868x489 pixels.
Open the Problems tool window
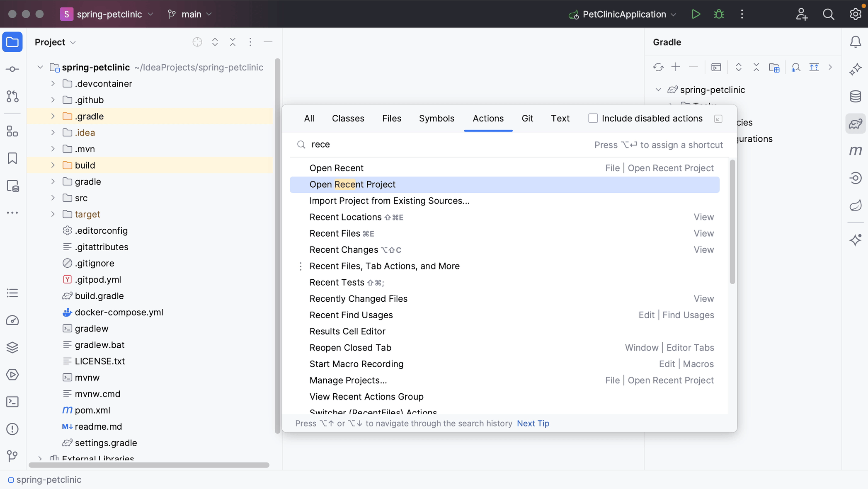pyautogui.click(x=12, y=429)
